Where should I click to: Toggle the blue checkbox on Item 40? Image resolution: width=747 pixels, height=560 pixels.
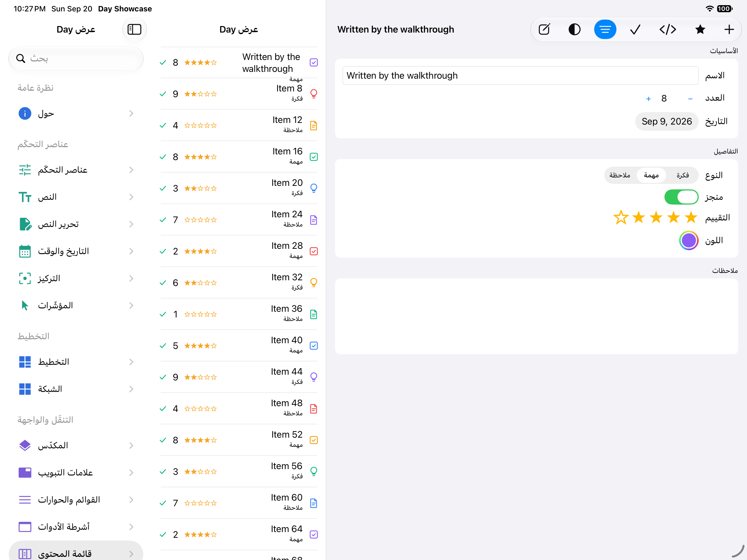pos(314,346)
